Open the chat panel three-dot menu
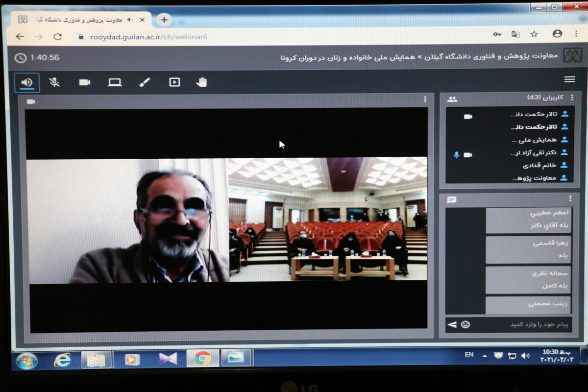Viewport: 588px width, 392px height. [x=570, y=198]
